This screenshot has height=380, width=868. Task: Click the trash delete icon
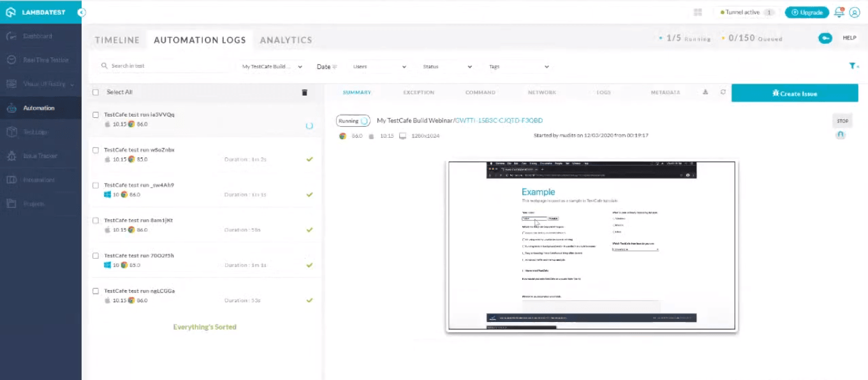(x=304, y=92)
